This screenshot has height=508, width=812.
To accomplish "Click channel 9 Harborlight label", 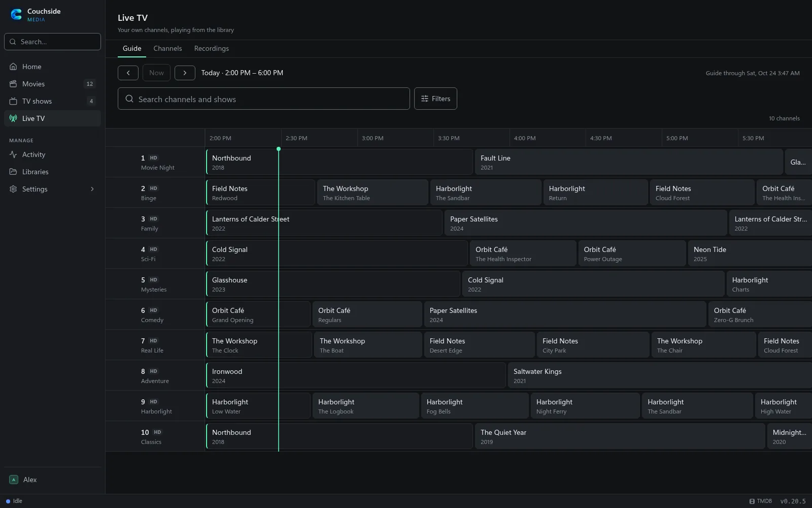I will 155,406.
